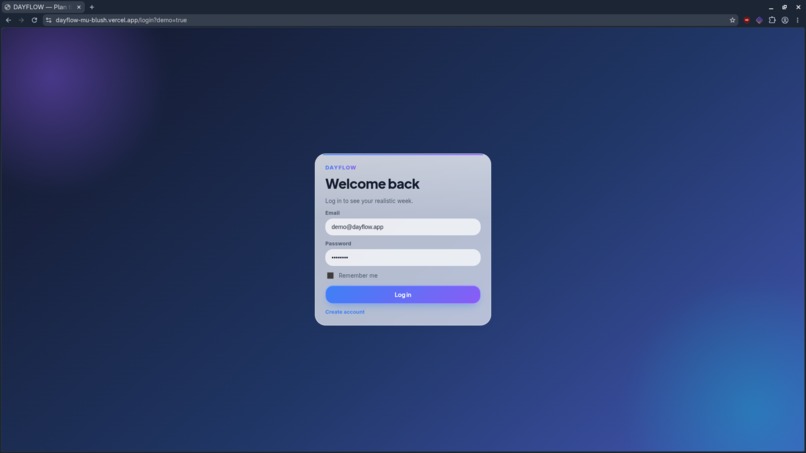Open the site information icon in the address bar
This screenshot has height=453, width=806.
(48, 20)
